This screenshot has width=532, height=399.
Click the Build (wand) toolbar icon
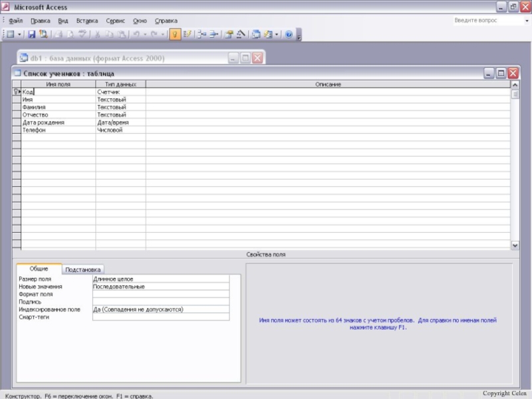(x=241, y=34)
